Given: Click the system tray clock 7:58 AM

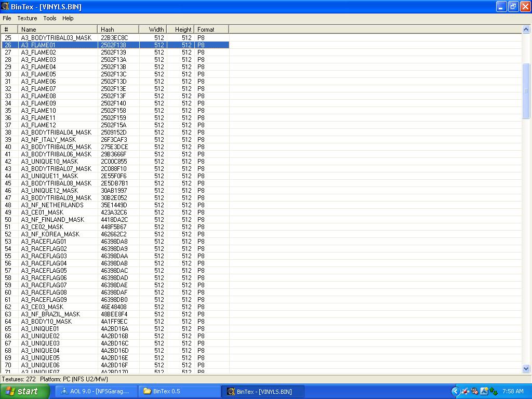Looking at the screenshot, I should (x=513, y=391).
